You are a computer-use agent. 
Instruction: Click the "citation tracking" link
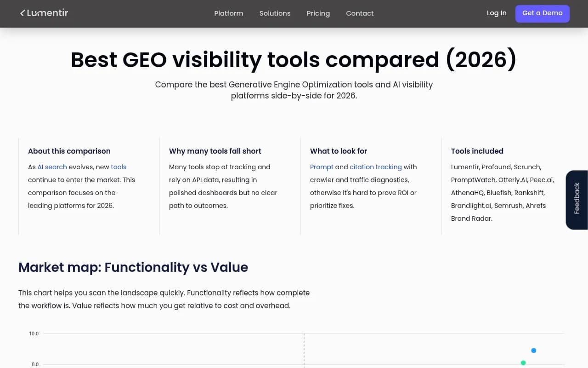pyautogui.click(x=375, y=167)
